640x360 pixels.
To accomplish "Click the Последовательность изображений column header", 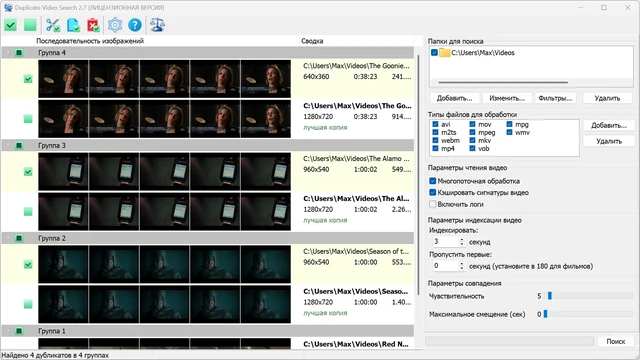I will tap(90, 41).
